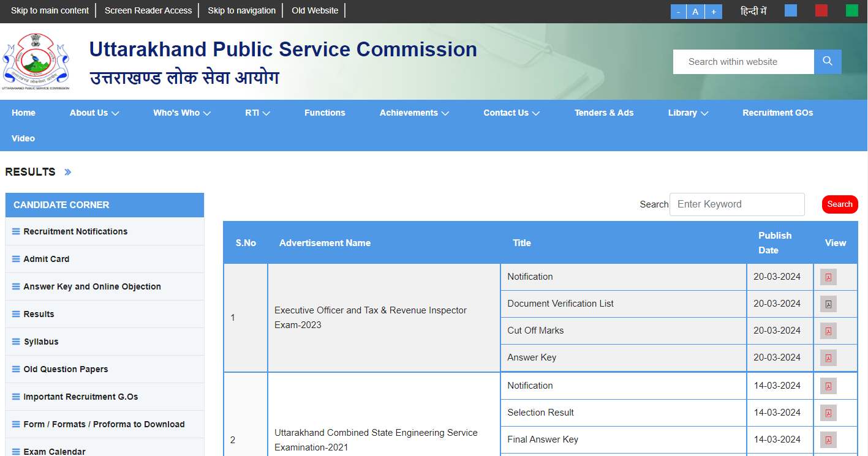
Task: Open PDF for Executive Officer exam Notification
Action: (828, 277)
